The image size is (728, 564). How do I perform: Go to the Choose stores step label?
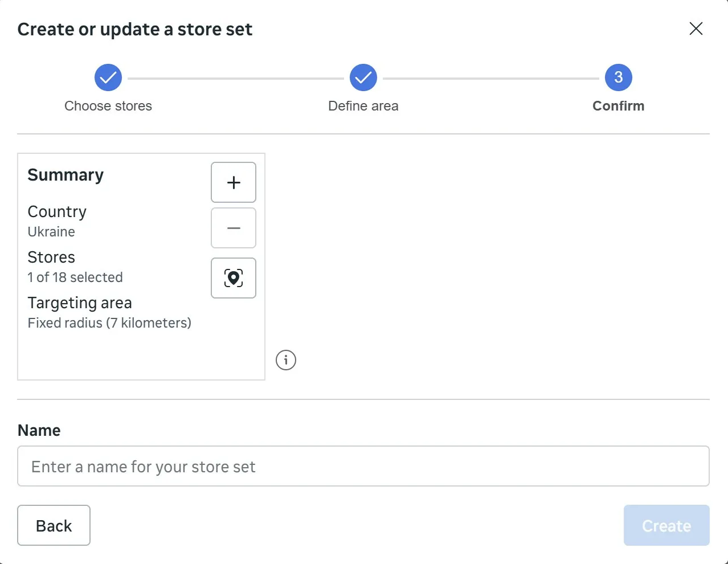108,106
